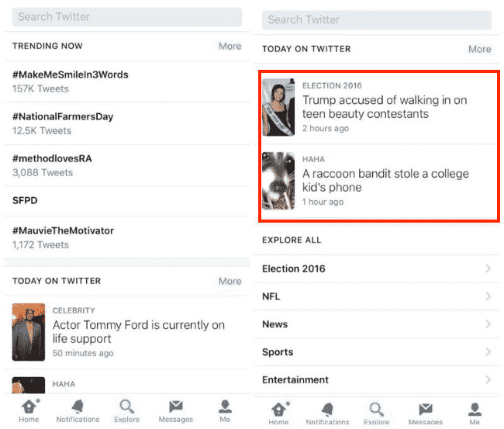Viewport: 504px width, 429px height.
Task: Open Trump beauty contestants story headline
Action: point(385,107)
